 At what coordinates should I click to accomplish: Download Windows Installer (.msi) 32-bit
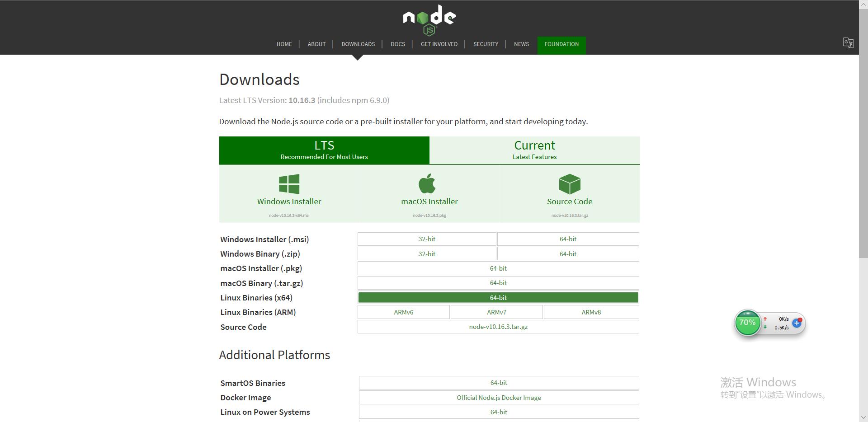(x=427, y=239)
